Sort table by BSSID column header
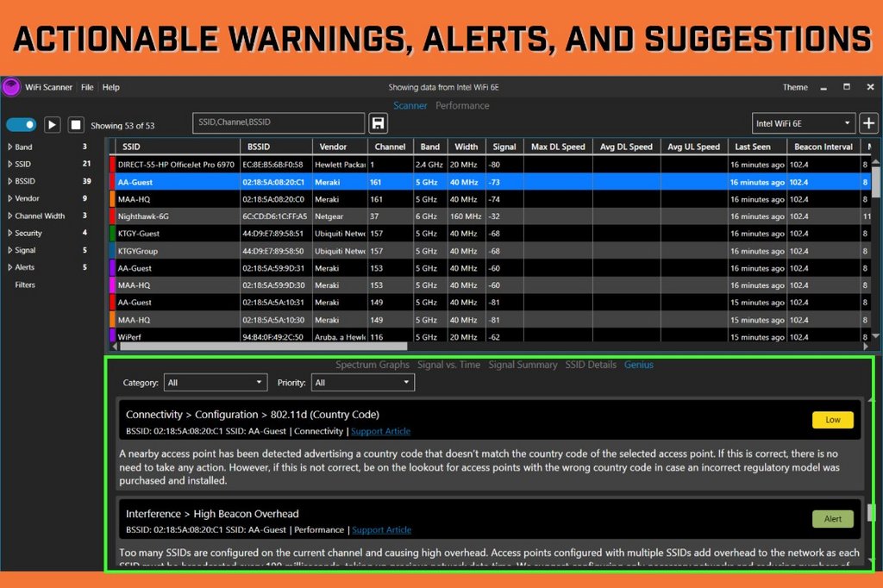The image size is (883, 588). coord(277,147)
